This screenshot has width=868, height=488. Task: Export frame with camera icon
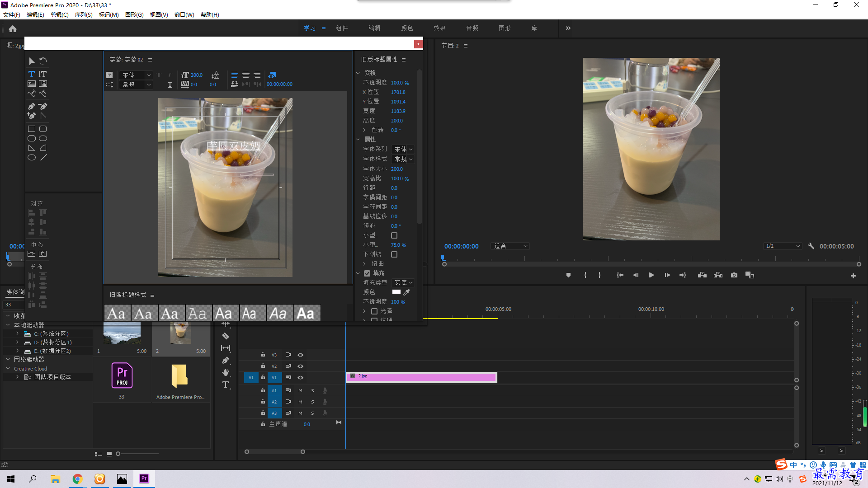[x=734, y=275]
